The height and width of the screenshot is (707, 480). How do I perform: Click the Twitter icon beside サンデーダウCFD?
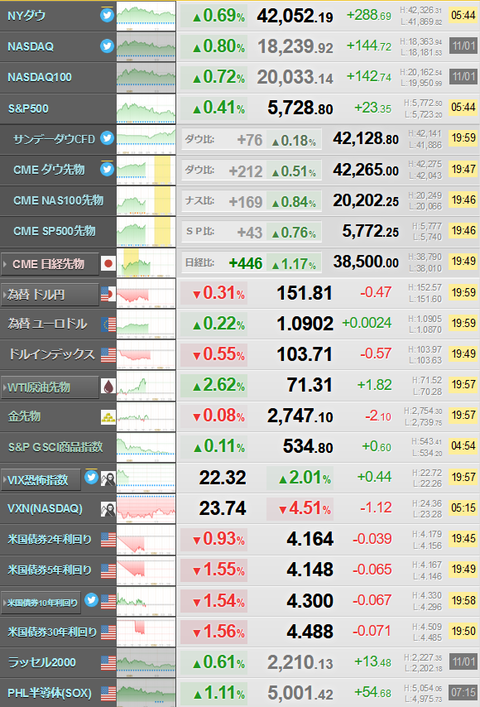[x=107, y=138]
